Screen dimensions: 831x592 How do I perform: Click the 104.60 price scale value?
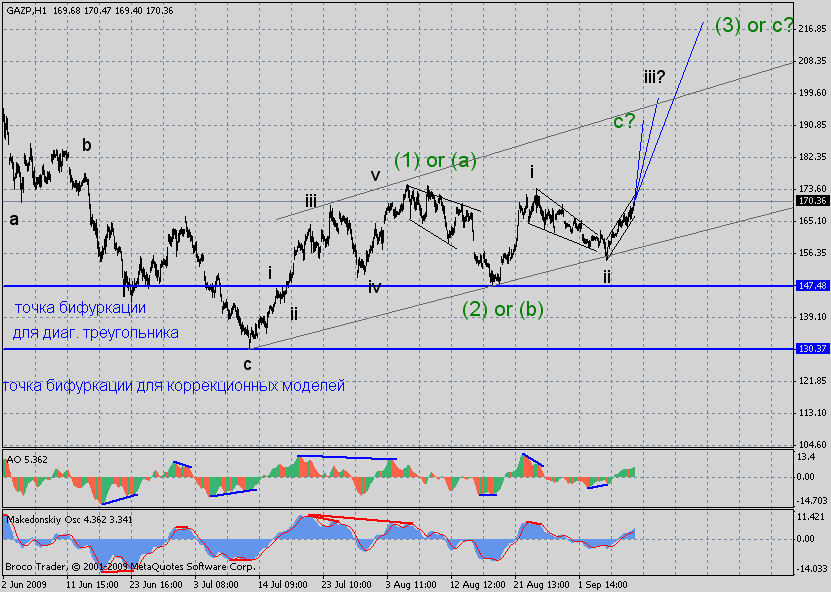(812, 445)
